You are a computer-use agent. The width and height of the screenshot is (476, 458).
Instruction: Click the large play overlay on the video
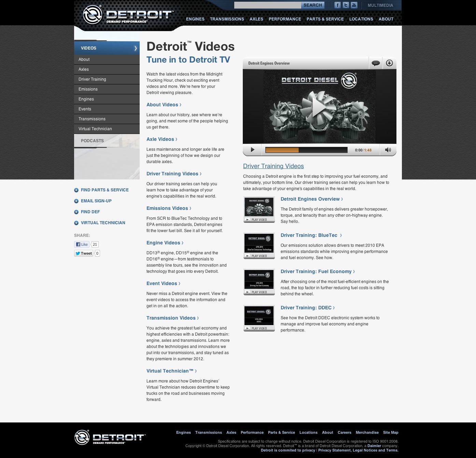319,108
